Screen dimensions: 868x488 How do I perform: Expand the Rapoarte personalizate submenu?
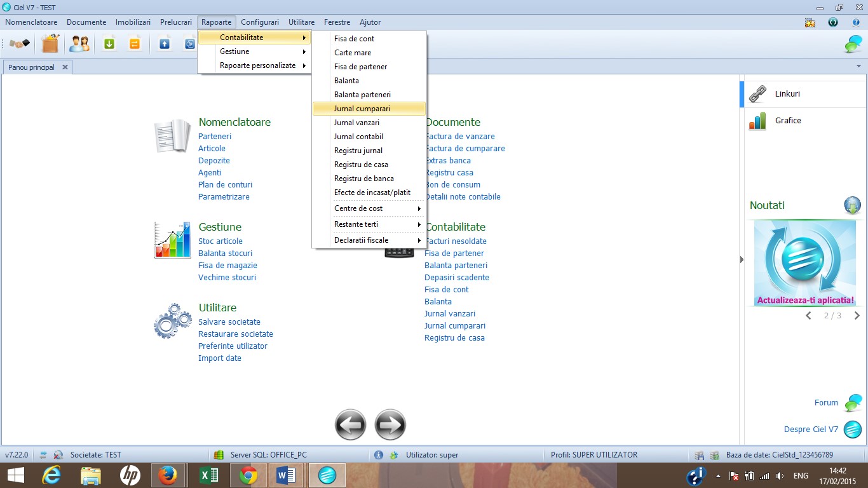[254, 65]
